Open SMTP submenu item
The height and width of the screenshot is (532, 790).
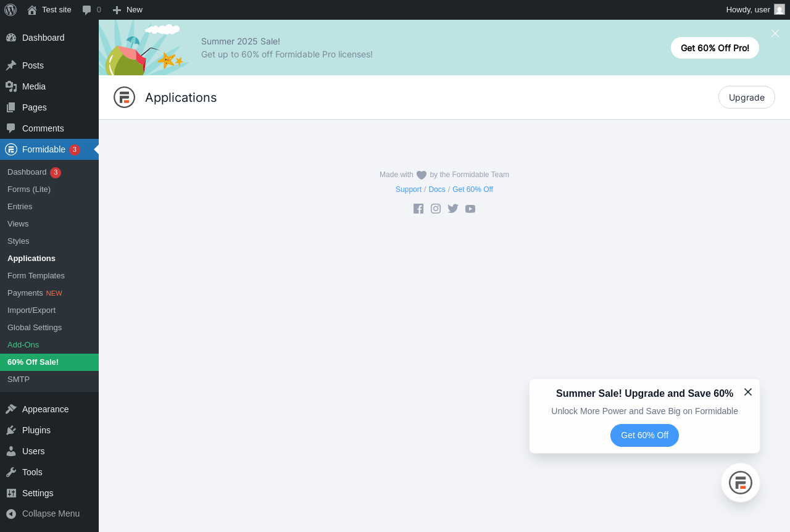click(49, 380)
